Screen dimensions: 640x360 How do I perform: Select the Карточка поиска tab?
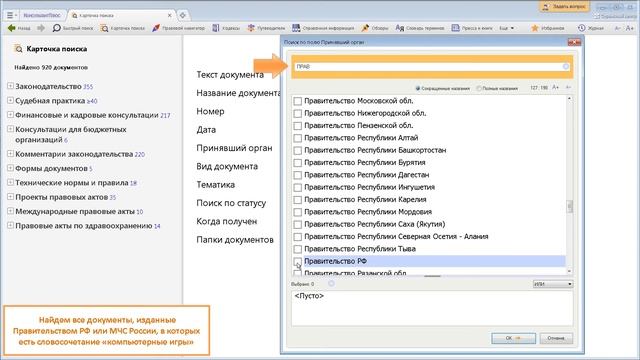[118, 15]
